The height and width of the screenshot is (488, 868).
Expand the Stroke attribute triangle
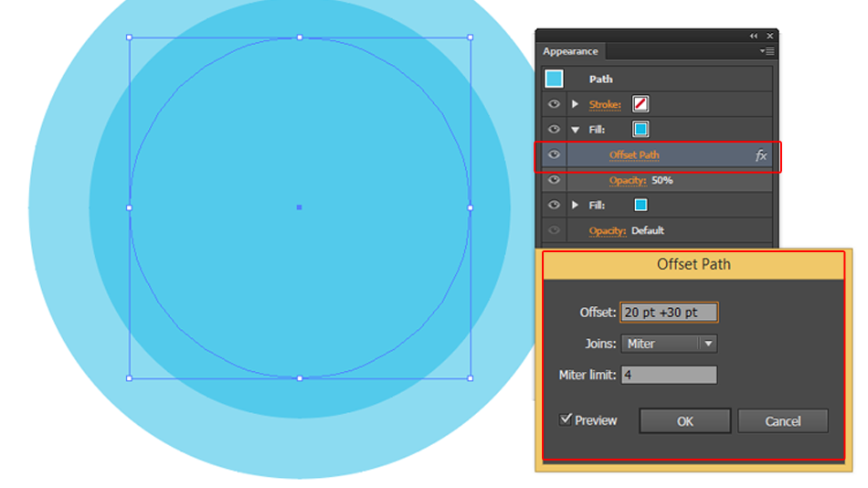[x=575, y=104]
